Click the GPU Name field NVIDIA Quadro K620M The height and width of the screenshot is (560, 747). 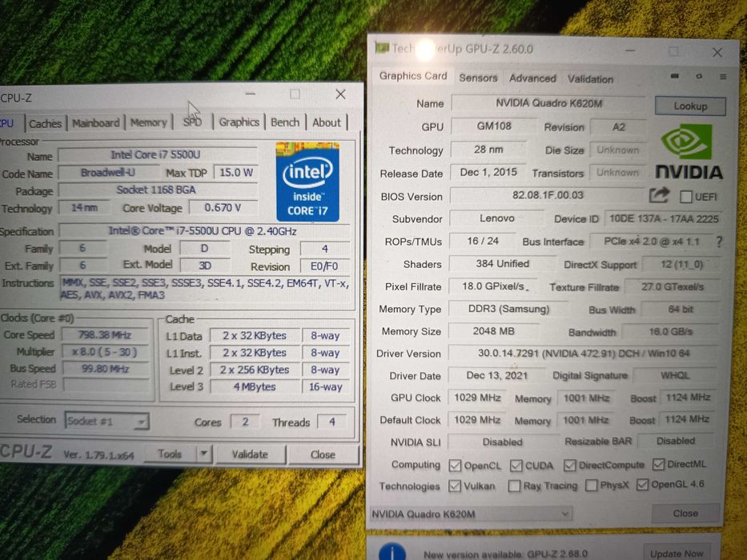pos(548,103)
